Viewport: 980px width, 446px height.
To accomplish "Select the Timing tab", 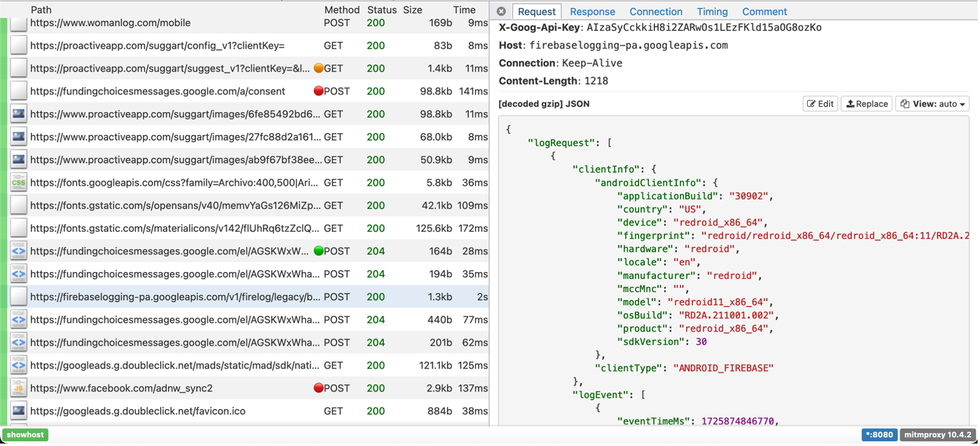I will (712, 12).
